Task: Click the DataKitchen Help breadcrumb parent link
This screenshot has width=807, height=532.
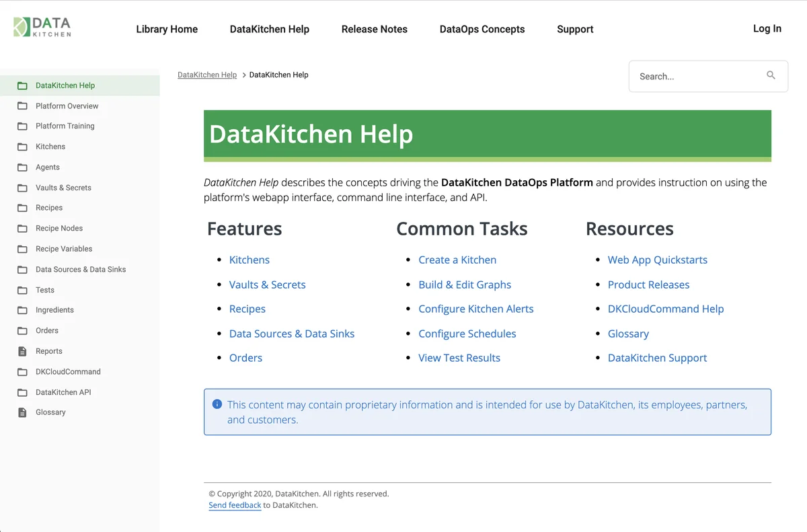Action: (207, 75)
